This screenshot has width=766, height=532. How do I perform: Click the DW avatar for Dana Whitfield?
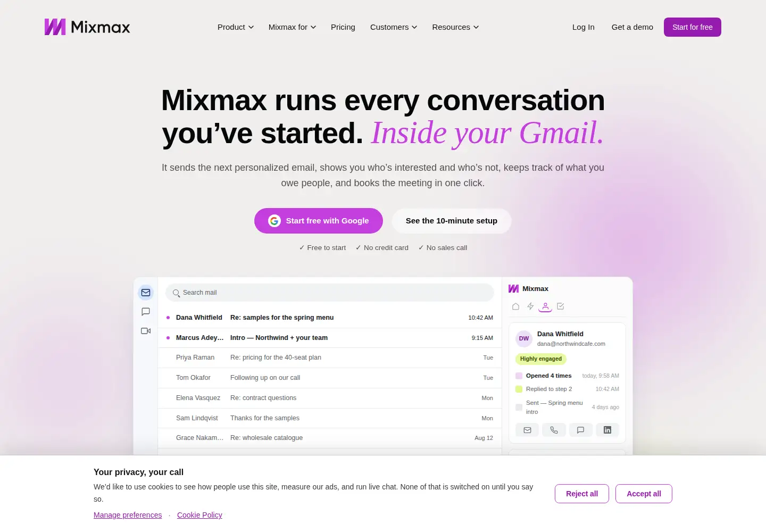tap(524, 338)
